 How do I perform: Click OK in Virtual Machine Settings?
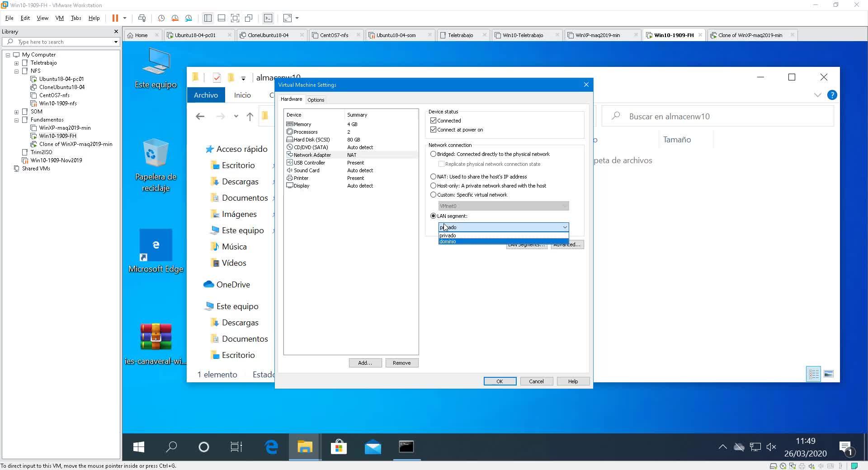click(x=500, y=381)
